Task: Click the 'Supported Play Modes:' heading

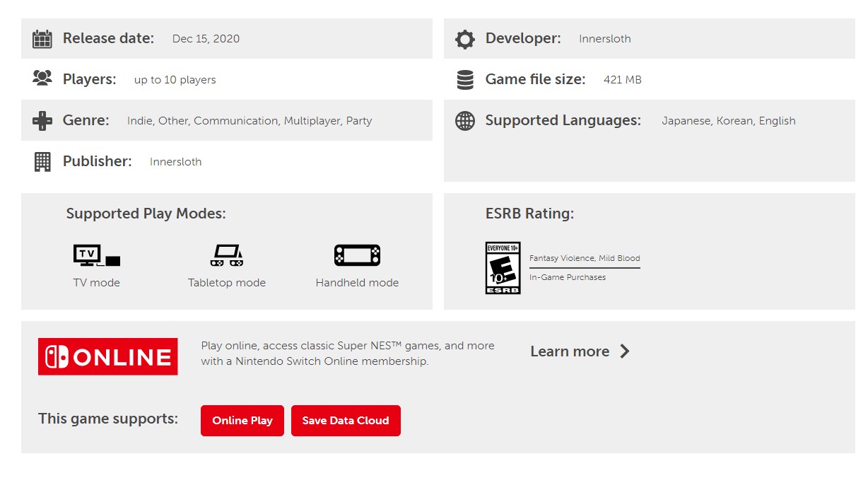Action: (146, 214)
